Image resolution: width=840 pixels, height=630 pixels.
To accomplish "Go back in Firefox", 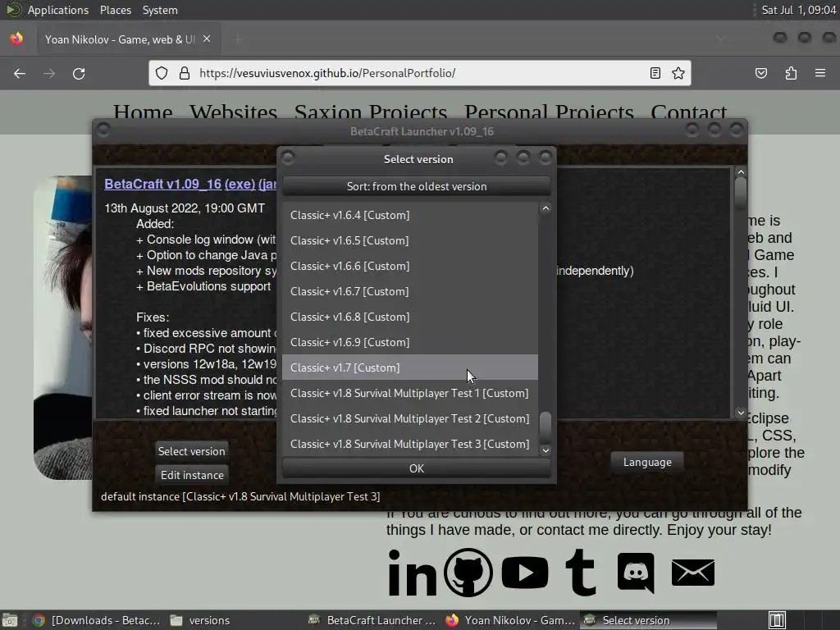I will pyautogui.click(x=20, y=73).
